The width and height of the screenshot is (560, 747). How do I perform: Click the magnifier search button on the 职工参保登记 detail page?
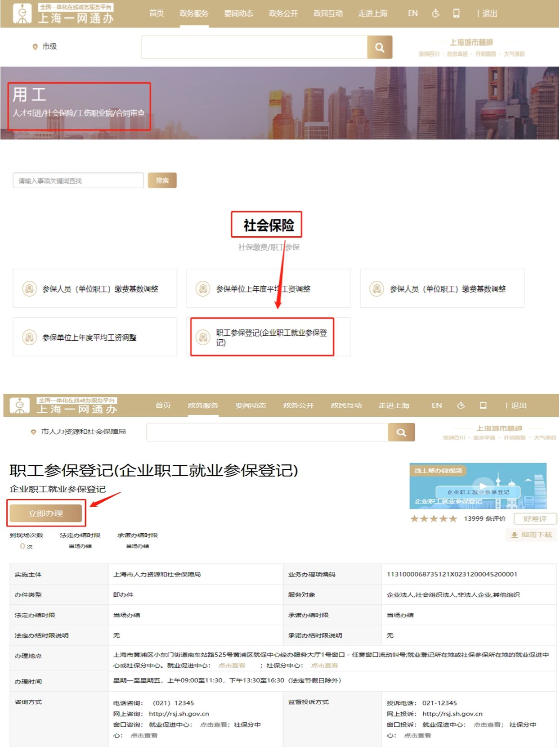401,432
